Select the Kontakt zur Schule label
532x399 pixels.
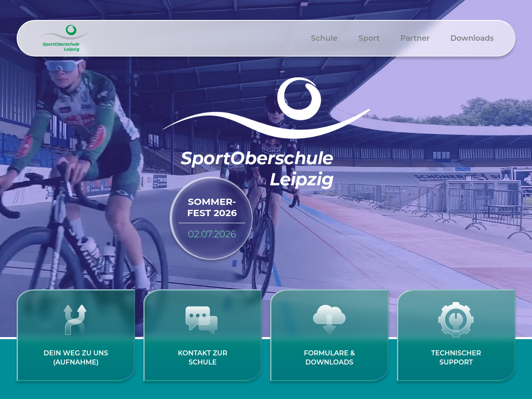click(x=202, y=357)
